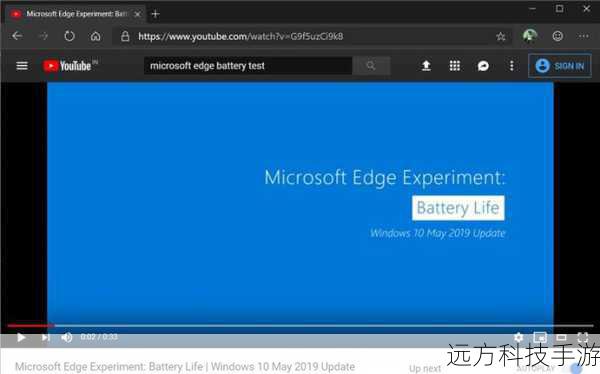Expand the YouTube three-dot settings menu

512,66
